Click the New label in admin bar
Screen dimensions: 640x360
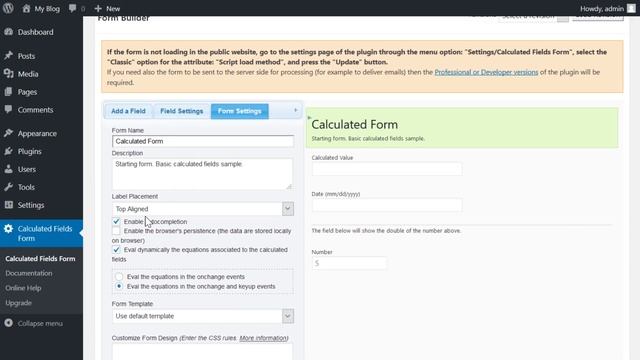113,8
